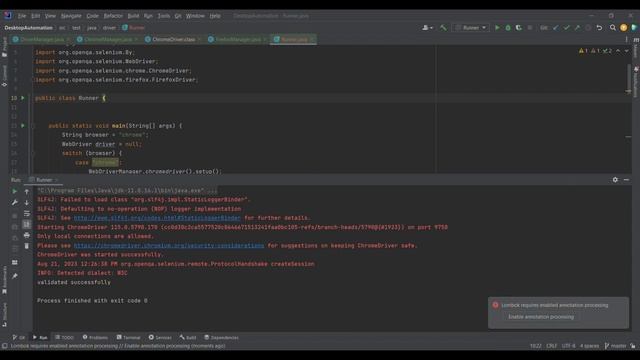Image resolution: width=640 pixels, height=360 pixels.
Task: Open the File menu
Action: pyautogui.click(x=22, y=16)
